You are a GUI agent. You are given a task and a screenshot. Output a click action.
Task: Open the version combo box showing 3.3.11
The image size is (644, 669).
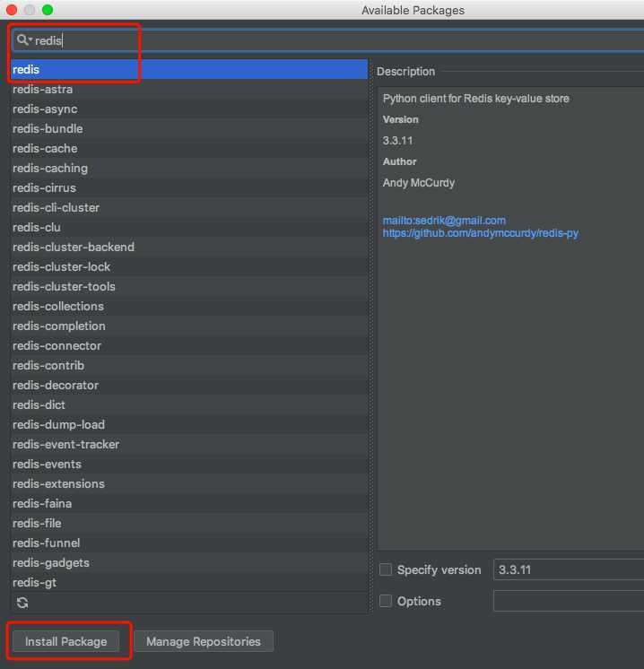[569, 569]
